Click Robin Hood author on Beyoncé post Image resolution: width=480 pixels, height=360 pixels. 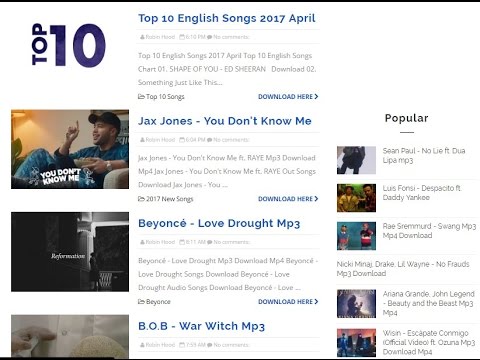pyautogui.click(x=160, y=242)
